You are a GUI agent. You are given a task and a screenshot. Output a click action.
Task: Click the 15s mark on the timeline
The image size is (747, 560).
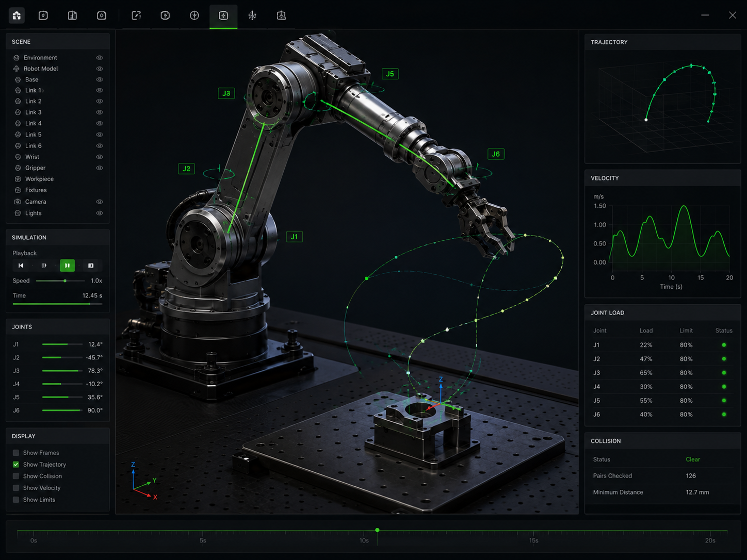click(534, 540)
